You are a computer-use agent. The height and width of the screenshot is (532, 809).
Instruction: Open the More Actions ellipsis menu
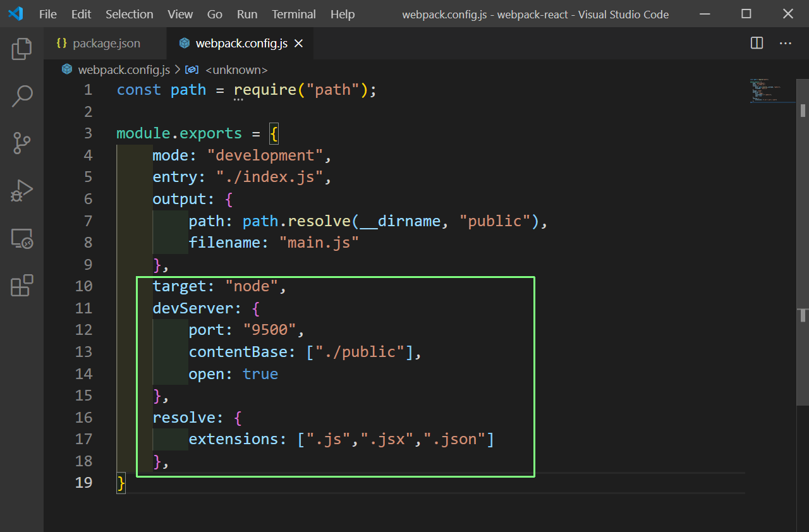point(786,43)
